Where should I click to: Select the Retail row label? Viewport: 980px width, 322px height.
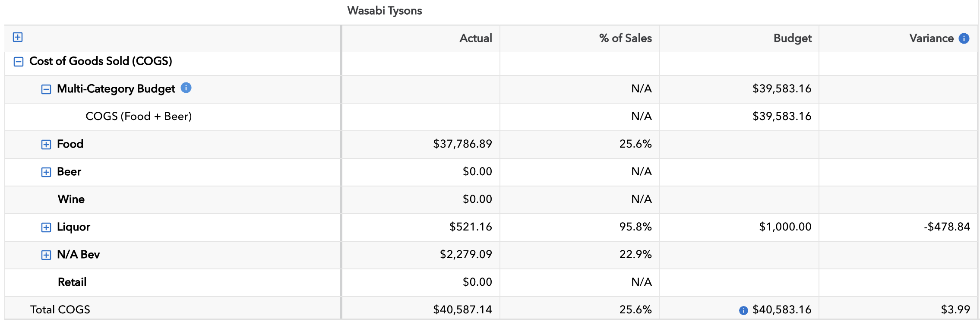72,282
